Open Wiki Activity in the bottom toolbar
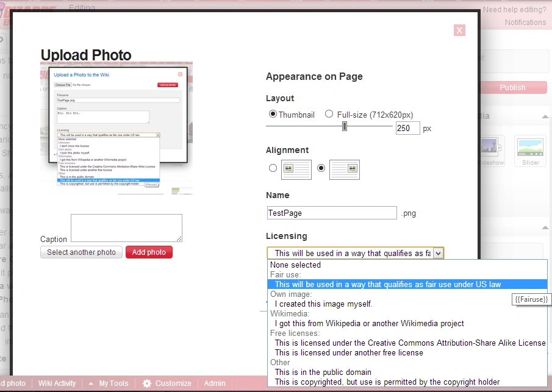Screen dimensions: 552x392 (x=57, y=383)
